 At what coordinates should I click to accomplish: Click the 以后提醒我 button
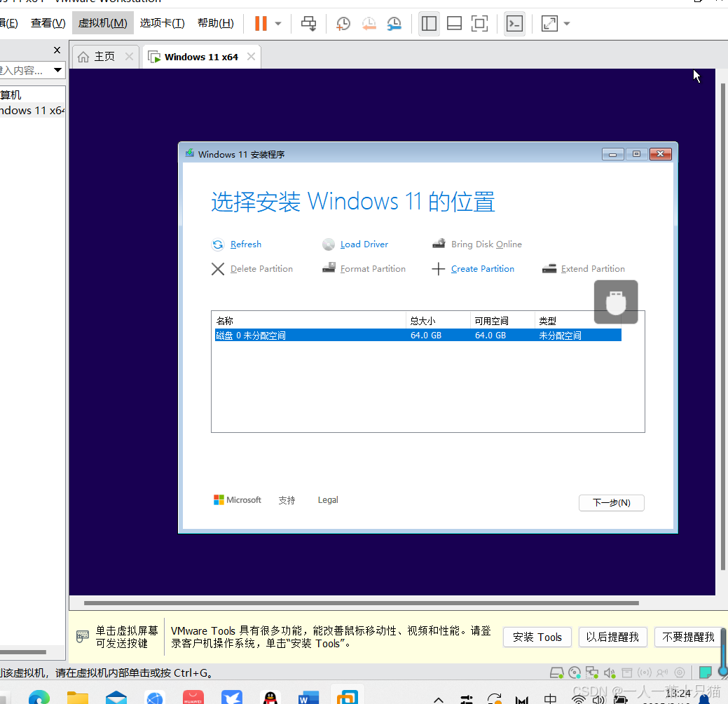(612, 637)
